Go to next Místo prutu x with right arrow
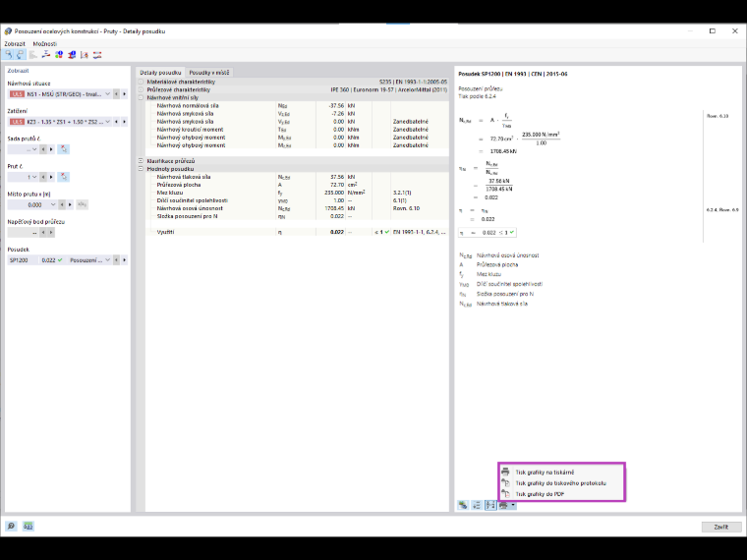This screenshot has width=747, height=560. coord(70,204)
